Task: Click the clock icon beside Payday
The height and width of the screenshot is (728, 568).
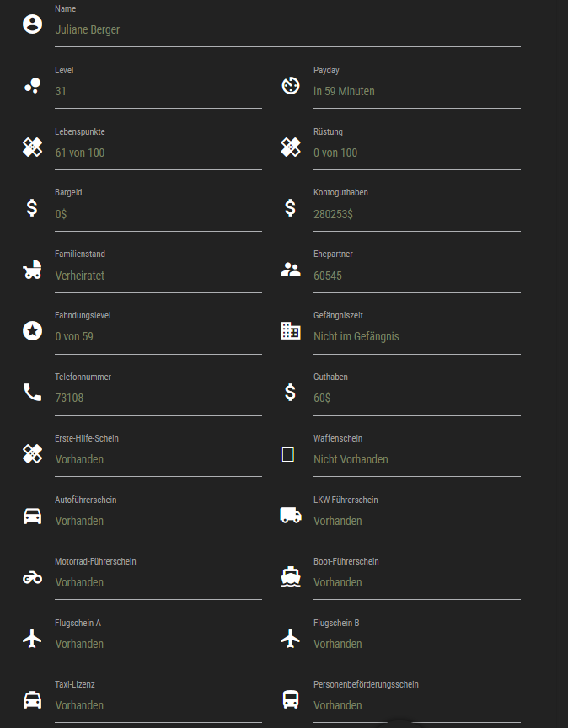Action: [290, 85]
